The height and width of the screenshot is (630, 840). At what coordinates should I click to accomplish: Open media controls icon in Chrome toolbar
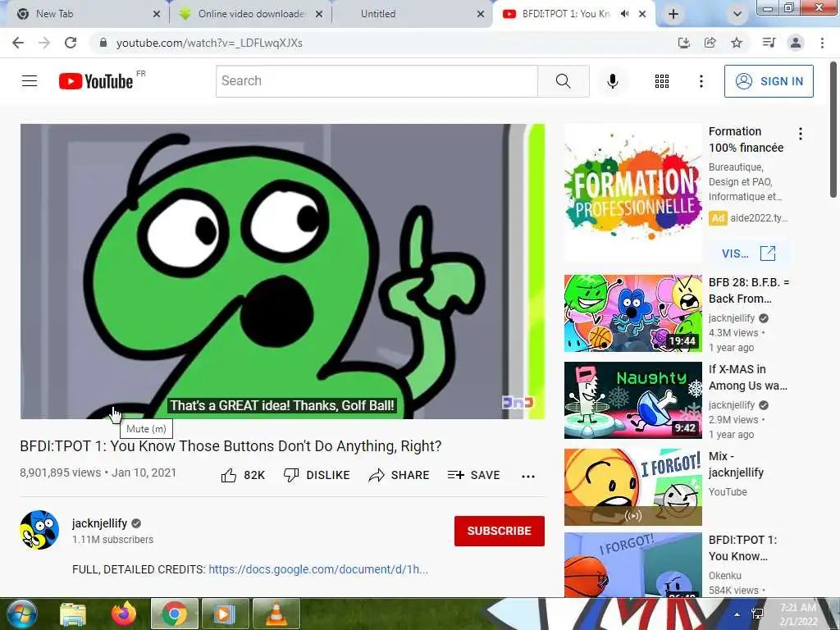pos(769,43)
